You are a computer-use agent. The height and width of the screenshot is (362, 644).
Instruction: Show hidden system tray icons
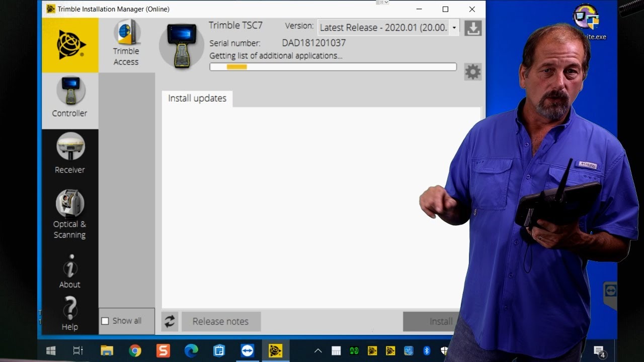click(x=318, y=351)
